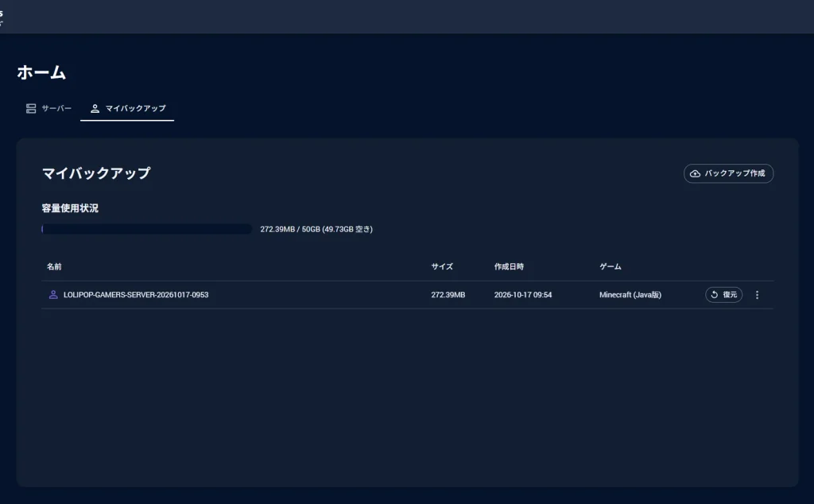Click the 272.39MB size cell
Viewport: 814px width, 504px height.
448,295
